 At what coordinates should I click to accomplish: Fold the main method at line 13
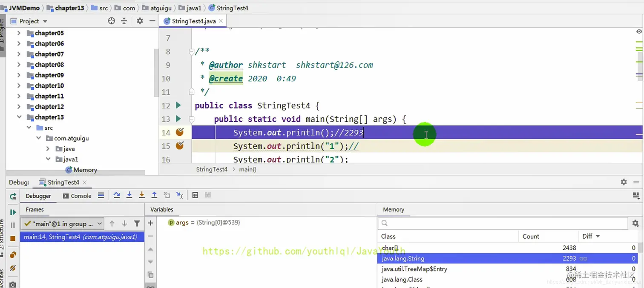191,119
